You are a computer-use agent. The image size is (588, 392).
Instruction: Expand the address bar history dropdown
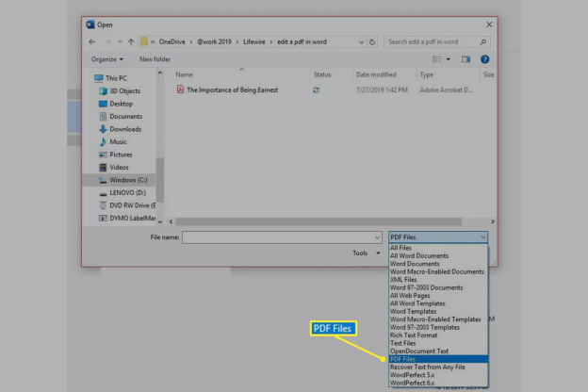tap(361, 42)
